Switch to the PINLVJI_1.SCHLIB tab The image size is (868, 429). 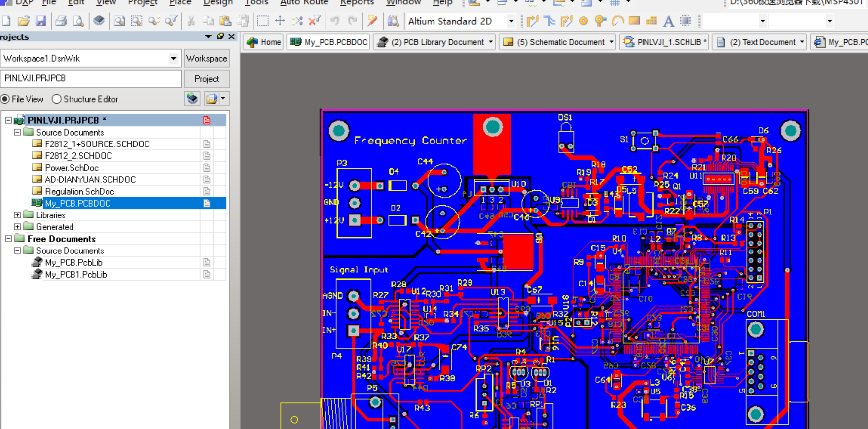tap(664, 42)
